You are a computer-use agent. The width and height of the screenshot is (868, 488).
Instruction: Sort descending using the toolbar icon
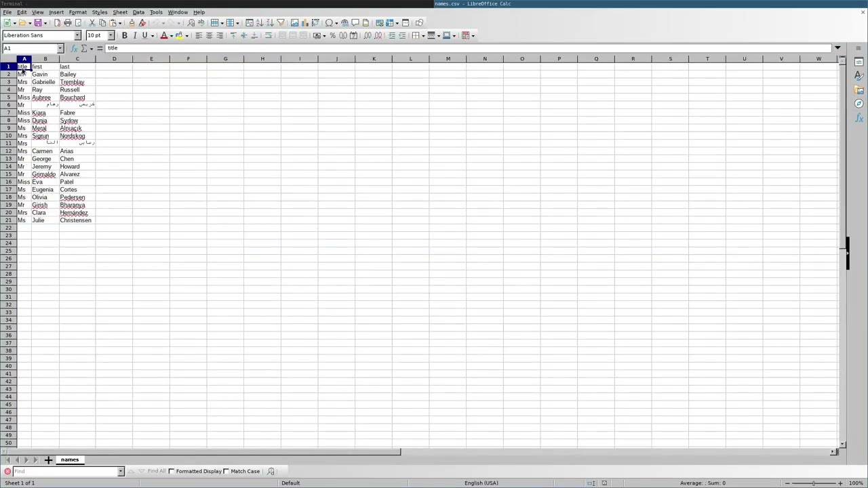tap(270, 22)
